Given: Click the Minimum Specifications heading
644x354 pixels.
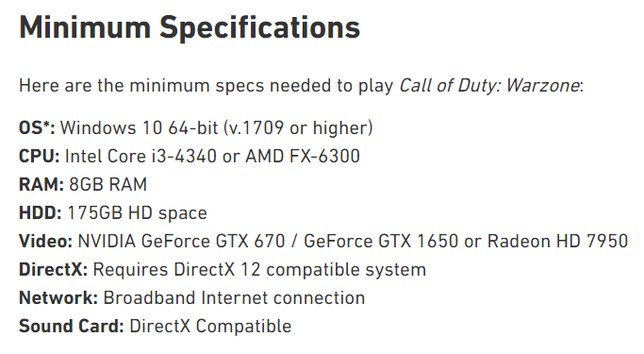Looking at the screenshot, I should coord(190,28).
